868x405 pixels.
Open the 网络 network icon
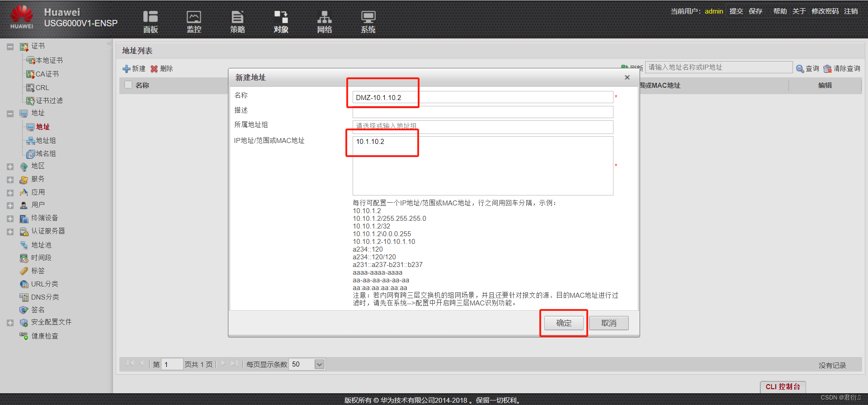(324, 17)
